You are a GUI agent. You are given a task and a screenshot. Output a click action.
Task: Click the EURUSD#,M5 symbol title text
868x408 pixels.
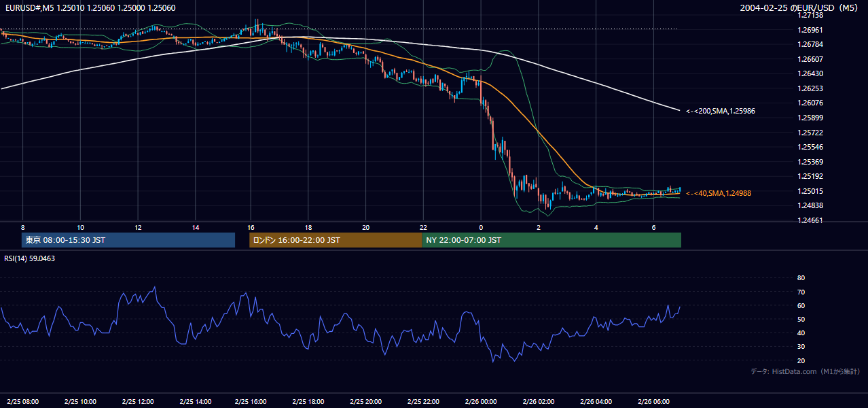pyautogui.click(x=90, y=8)
